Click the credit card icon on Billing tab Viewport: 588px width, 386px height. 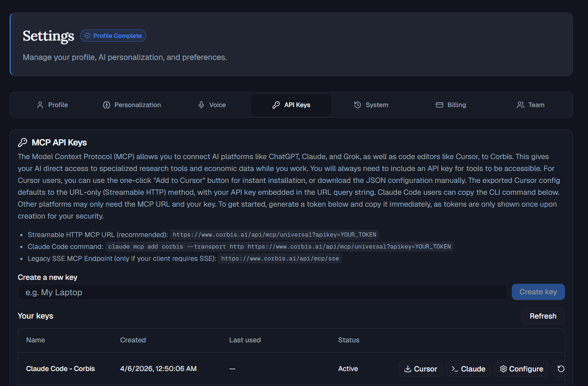pos(439,105)
